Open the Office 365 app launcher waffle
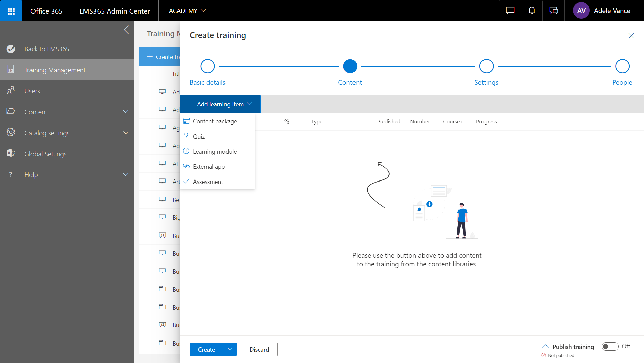Screen dimensions: 644x363 11,11
